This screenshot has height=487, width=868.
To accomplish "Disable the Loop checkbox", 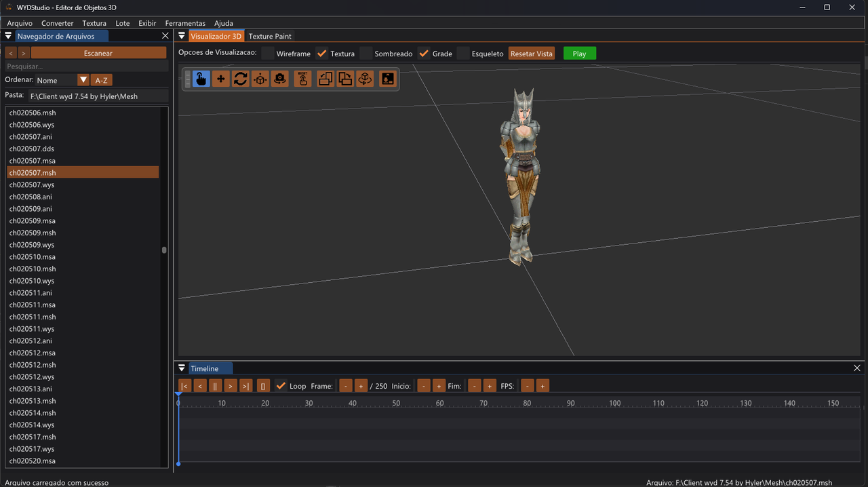I will pos(281,386).
